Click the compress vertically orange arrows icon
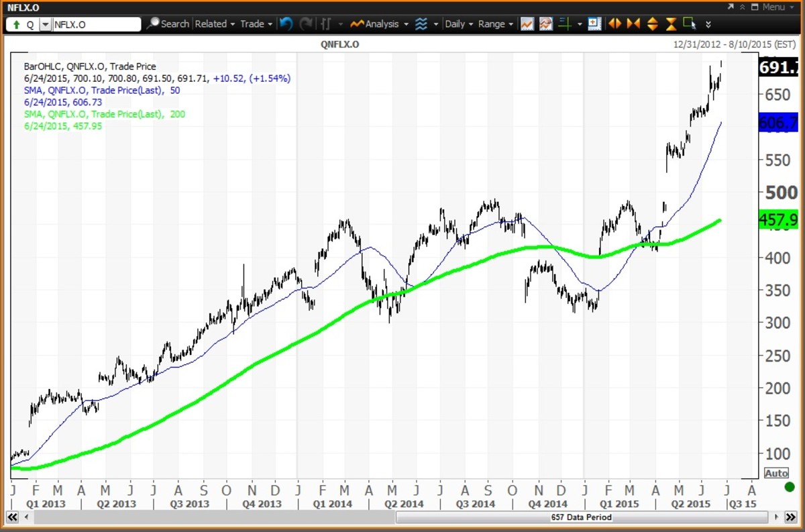The height and width of the screenshot is (532, 805). pyautogui.click(x=671, y=24)
